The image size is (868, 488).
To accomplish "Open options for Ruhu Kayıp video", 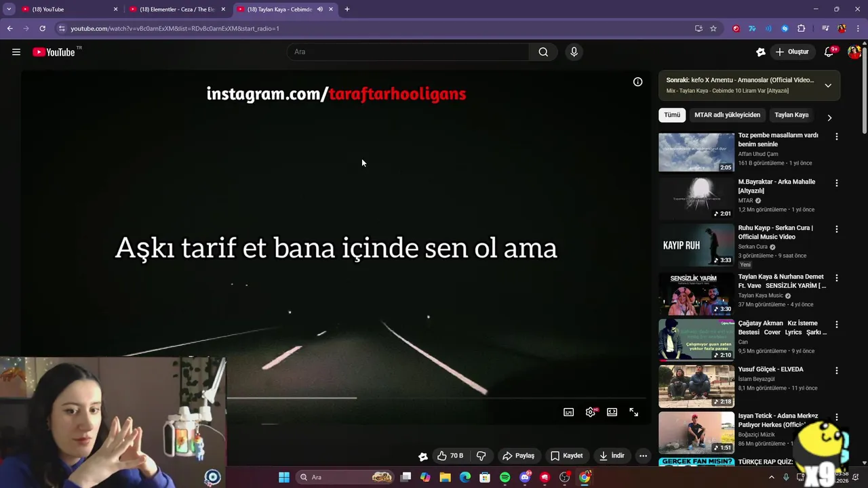I will pos(836,229).
